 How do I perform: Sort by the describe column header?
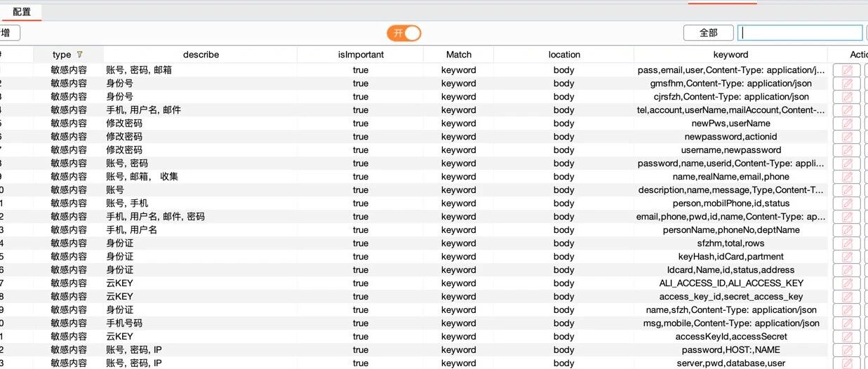point(201,54)
